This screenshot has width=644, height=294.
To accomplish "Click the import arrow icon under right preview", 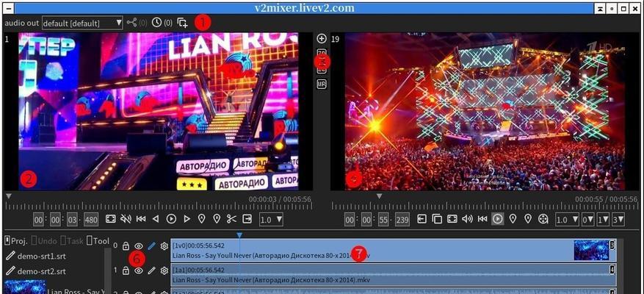I will tap(422, 219).
